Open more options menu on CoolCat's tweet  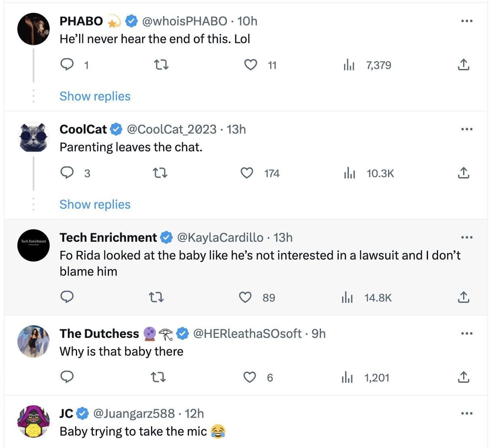tap(467, 129)
